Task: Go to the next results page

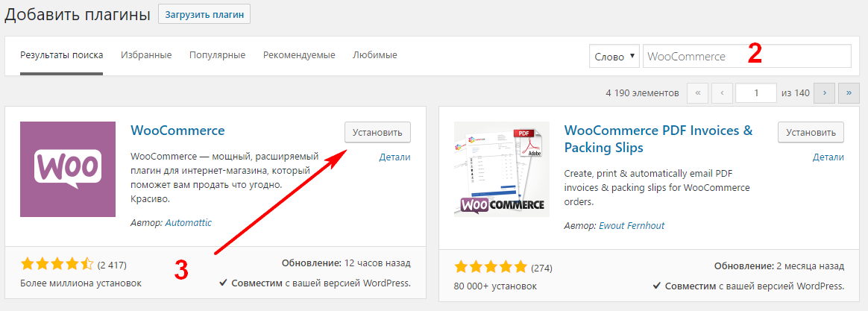Action: (x=825, y=93)
